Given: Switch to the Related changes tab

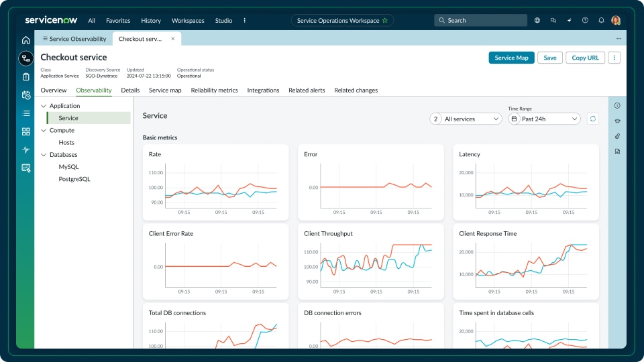Looking at the screenshot, I should click(356, 90).
